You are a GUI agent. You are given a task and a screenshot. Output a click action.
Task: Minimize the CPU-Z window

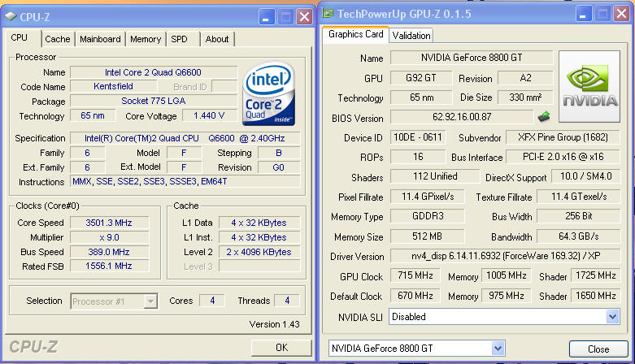click(x=267, y=17)
